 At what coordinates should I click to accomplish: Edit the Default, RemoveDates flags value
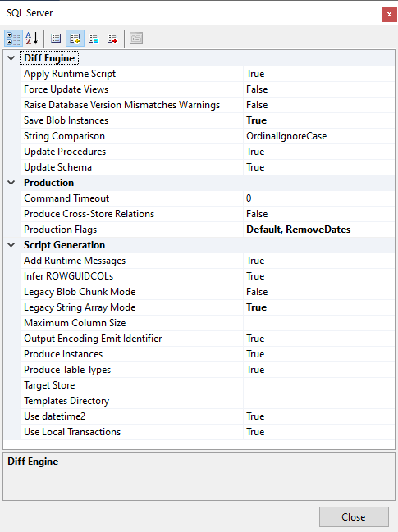click(x=319, y=230)
